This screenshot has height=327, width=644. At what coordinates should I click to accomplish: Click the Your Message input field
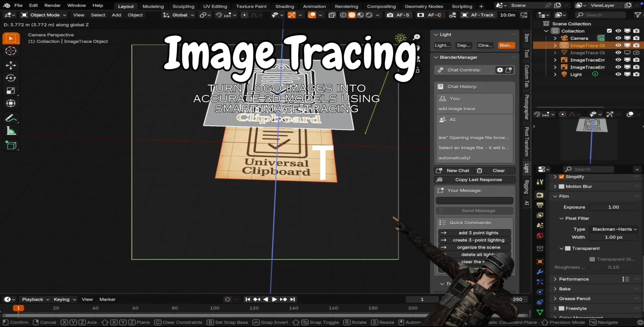tap(475, 201)
